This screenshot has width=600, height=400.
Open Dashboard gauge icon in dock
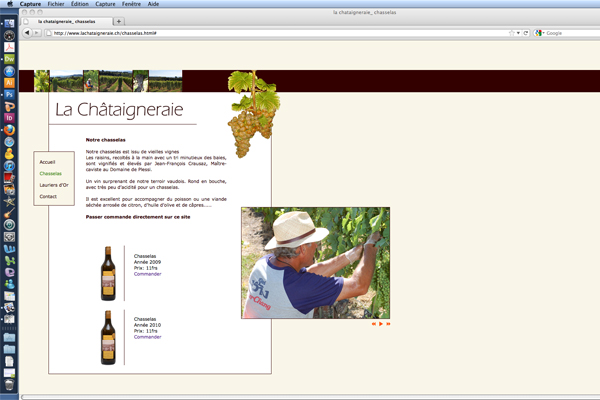click(x=9, y=36)
